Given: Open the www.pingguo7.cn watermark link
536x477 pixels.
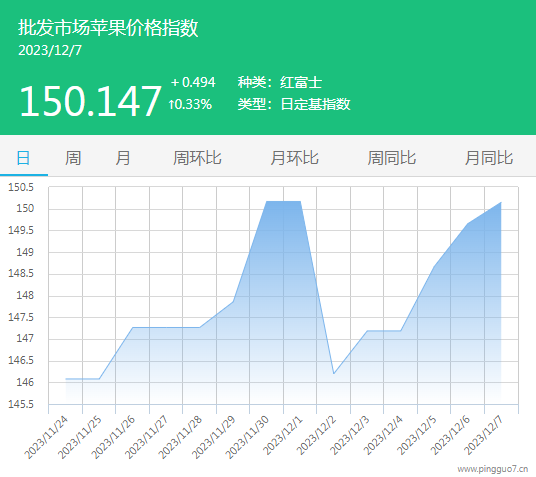Looking at the screenshot, I should (493, 469).
